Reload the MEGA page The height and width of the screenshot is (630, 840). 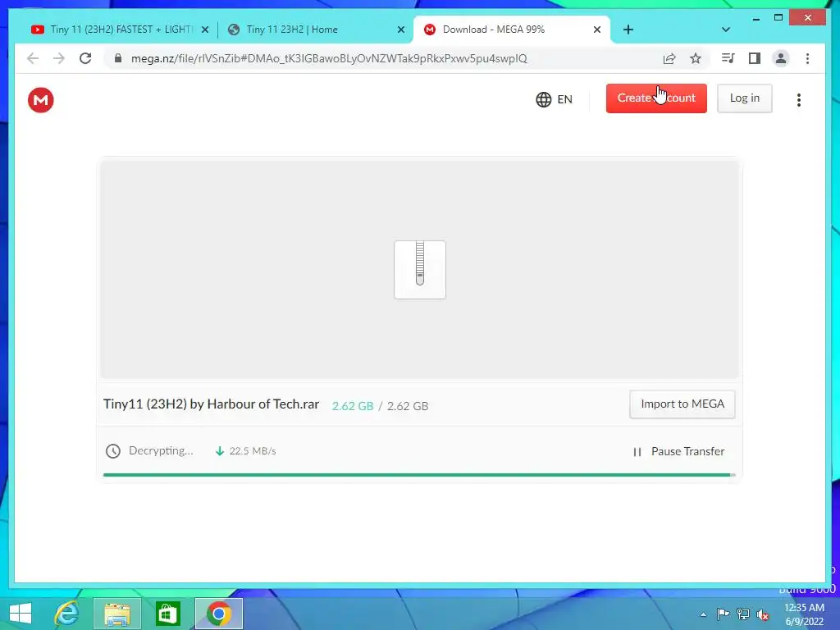pyautogui.click(x=85, y=58)
